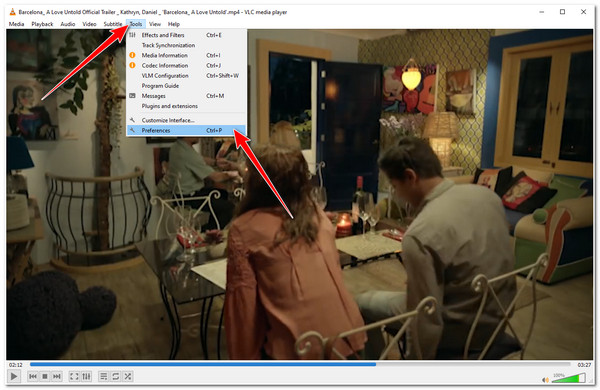Open Plugins and extensions
Image resolution: width=600 pixels, height=390 pixels.
(186, 106)
